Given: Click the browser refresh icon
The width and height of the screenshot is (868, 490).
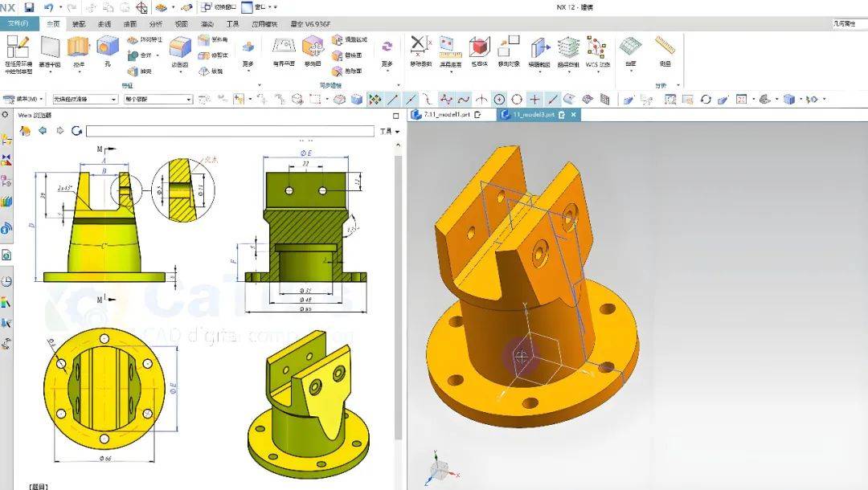Looking at the screenshot, I should point(76,131).
